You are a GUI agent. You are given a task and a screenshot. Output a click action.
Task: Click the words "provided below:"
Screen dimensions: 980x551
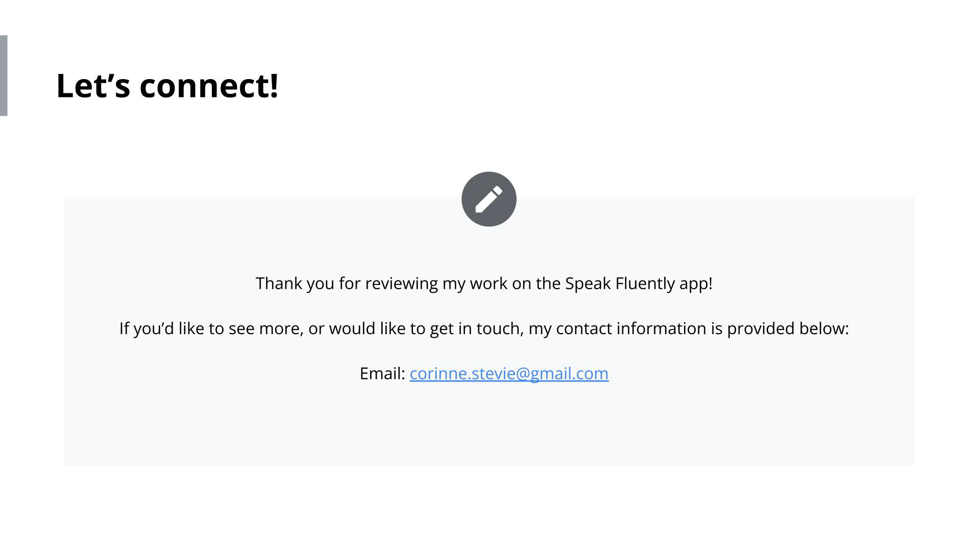coord(788,328)
